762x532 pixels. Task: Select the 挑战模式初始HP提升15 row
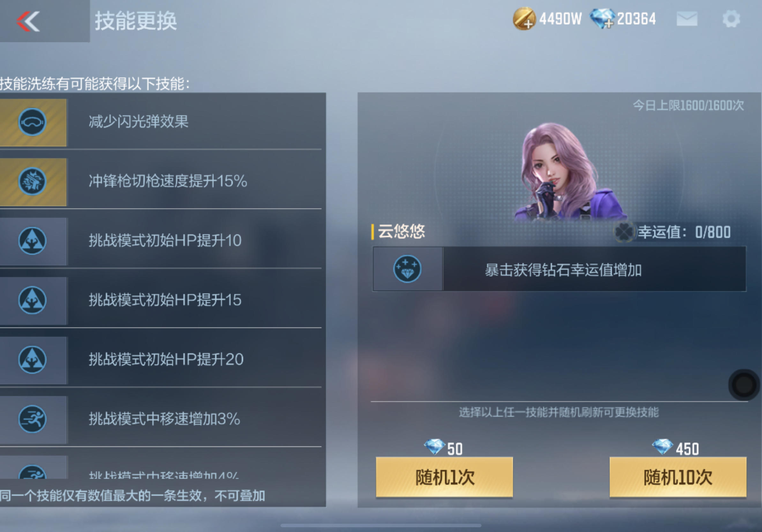161,300
